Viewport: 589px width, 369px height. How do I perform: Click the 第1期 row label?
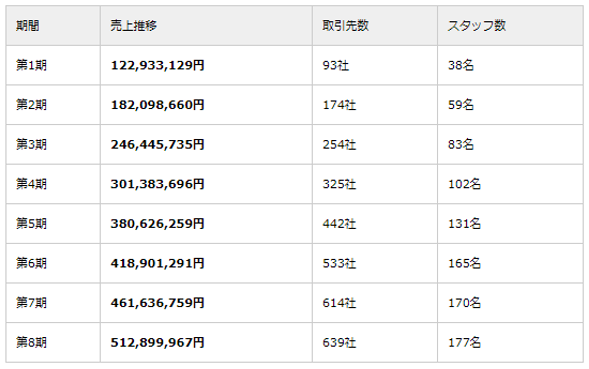[x=32, y=65]
